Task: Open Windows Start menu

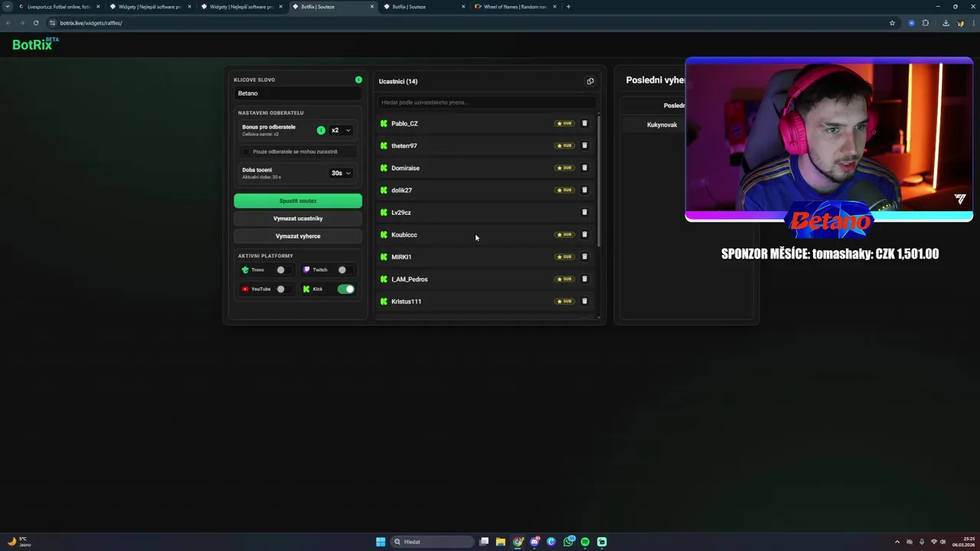Action: point(381,542)
